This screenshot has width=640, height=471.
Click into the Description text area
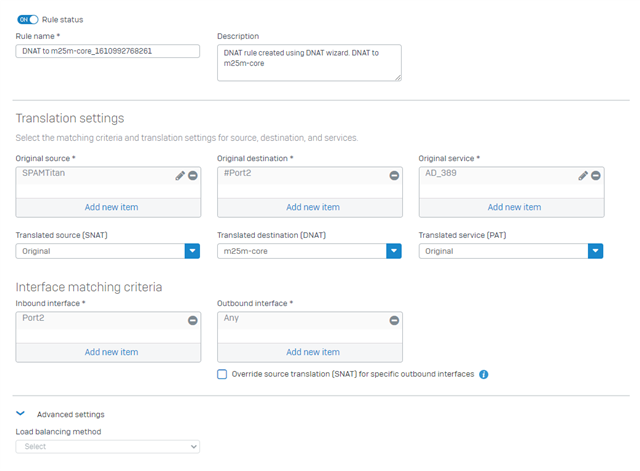309,62
